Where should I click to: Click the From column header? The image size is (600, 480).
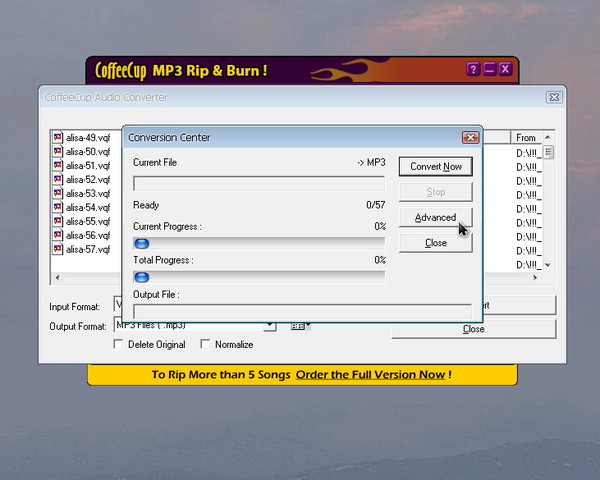pyautogui.click(x=527, y=137)
